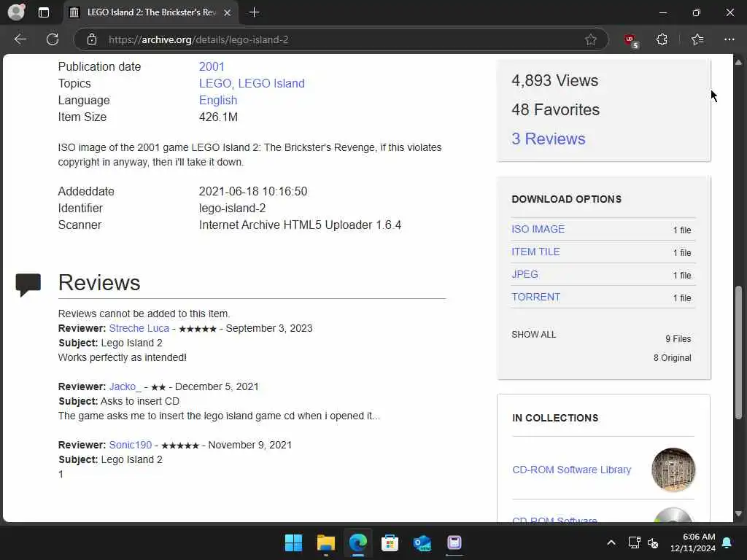Show hidden system tray icons chevron
This screenshot has width=747, height=560.
611,542
